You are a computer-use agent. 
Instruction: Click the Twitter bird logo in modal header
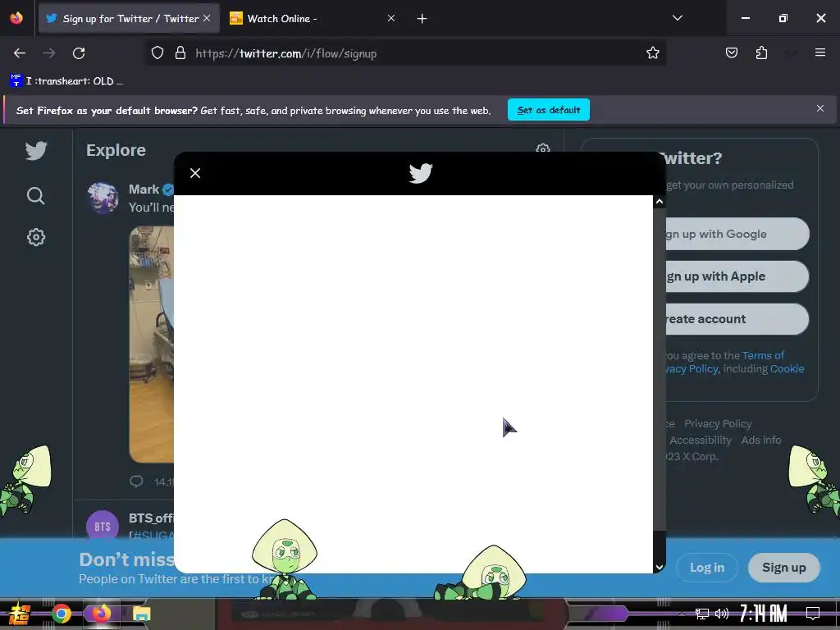click(421, 173)
